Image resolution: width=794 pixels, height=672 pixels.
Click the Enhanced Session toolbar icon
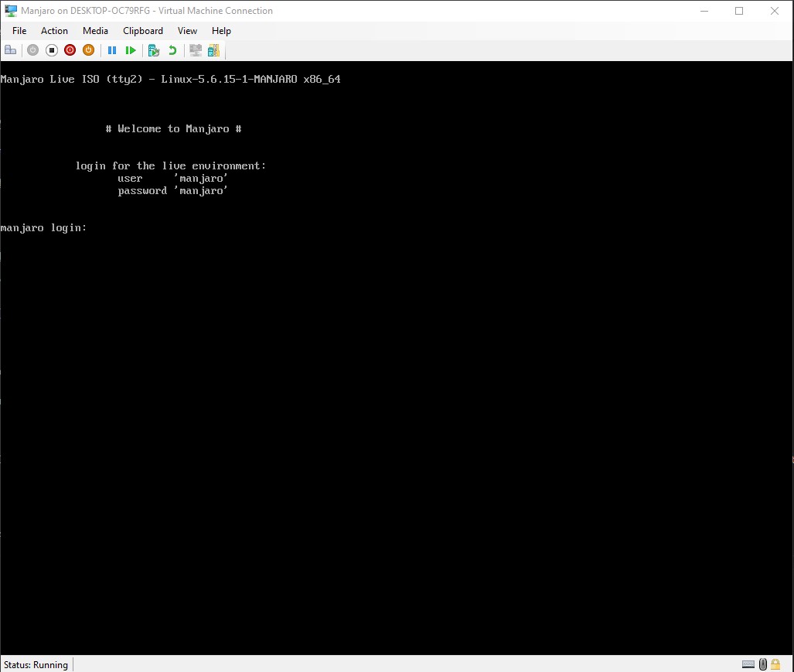tap(196, 50)
